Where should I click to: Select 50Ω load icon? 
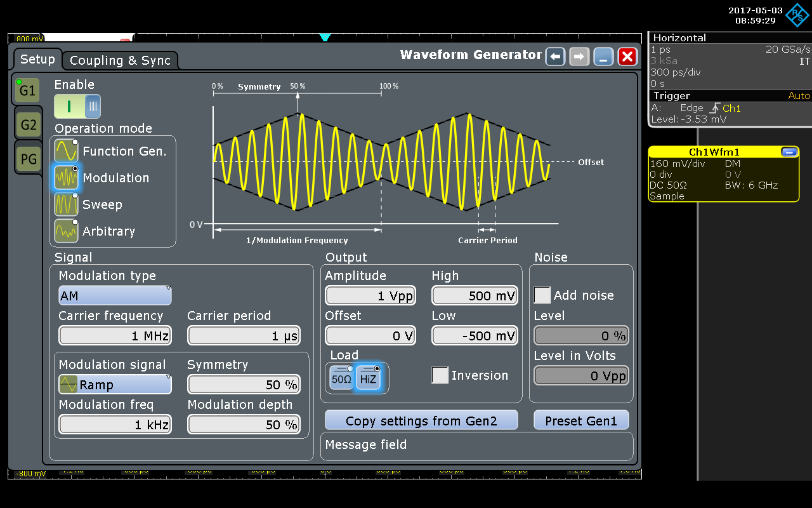click(341, 378)
